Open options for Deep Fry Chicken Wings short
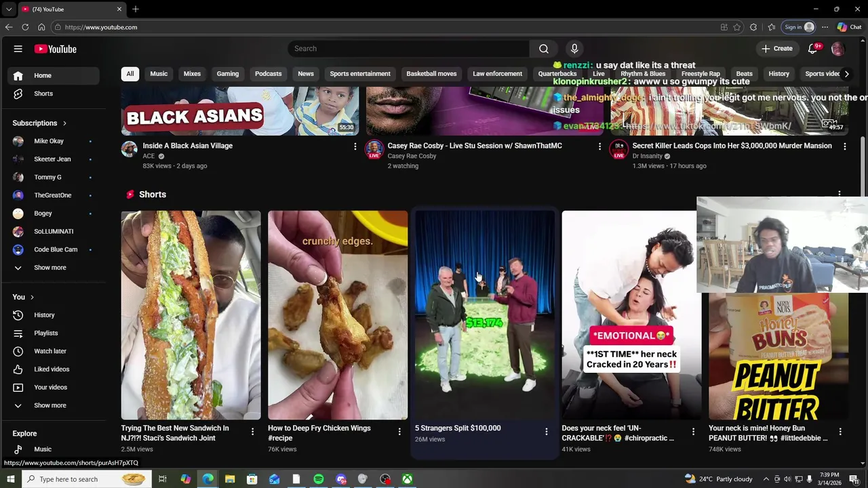The width and height of the screenshot is (868, 488). (x=399, y=432)
